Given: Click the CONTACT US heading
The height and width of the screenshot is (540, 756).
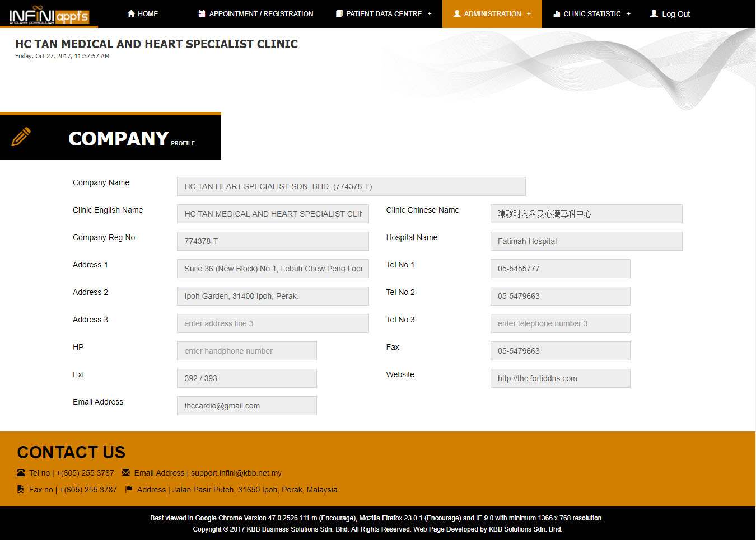Looking at the screenshot, I should 71,452.
